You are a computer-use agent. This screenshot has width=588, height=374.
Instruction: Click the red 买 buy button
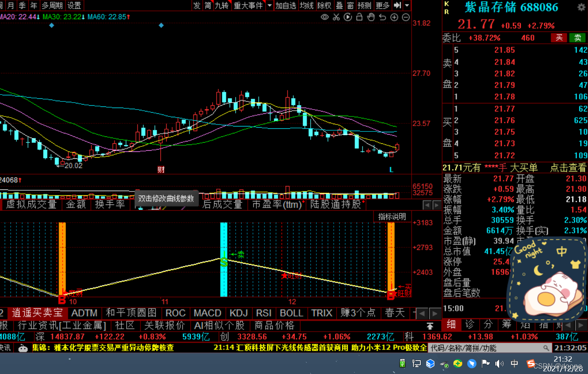(x=559, y=38)
